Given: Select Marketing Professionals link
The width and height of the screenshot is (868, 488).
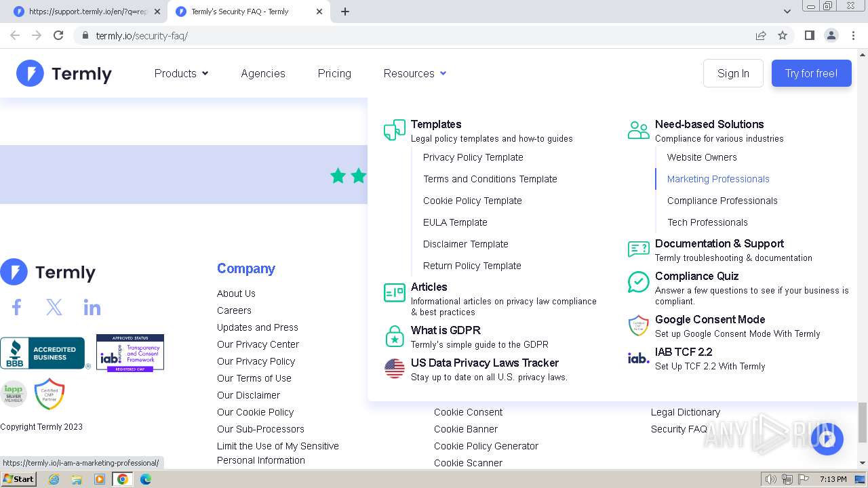Looking at the screenshot, I should (x=718, y=179).
